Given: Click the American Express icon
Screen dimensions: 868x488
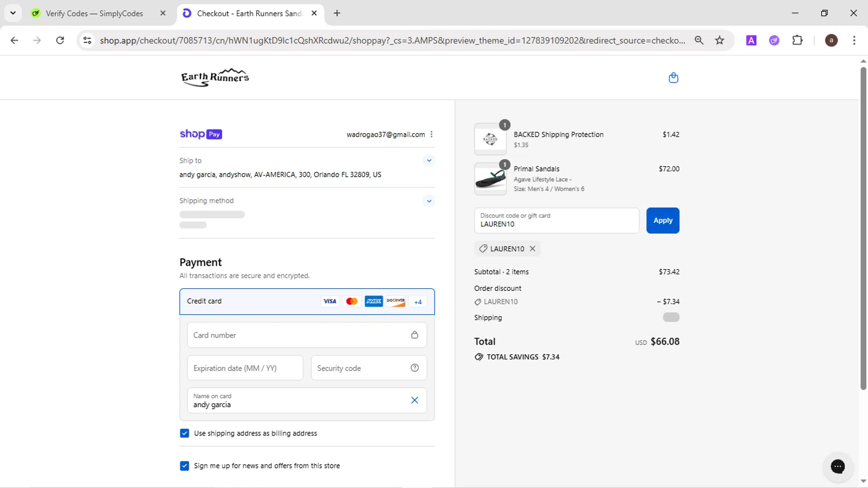Looking at the screenshot, I should (x=374, y=301).
